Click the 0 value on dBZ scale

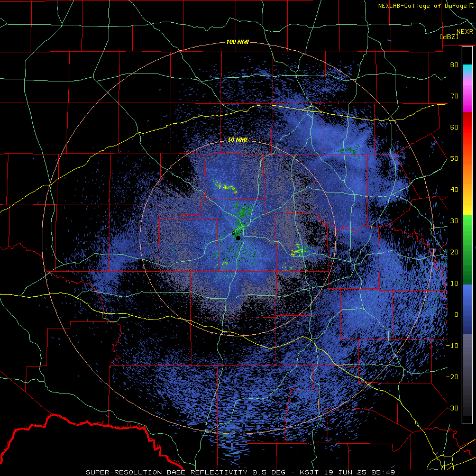456,315
